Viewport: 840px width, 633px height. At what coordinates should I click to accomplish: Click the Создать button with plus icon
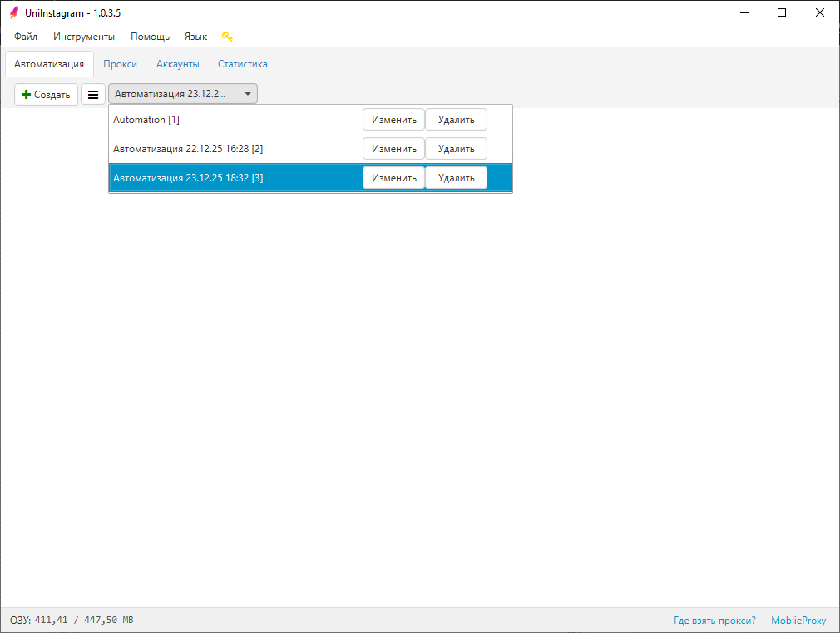pos(47,95)
